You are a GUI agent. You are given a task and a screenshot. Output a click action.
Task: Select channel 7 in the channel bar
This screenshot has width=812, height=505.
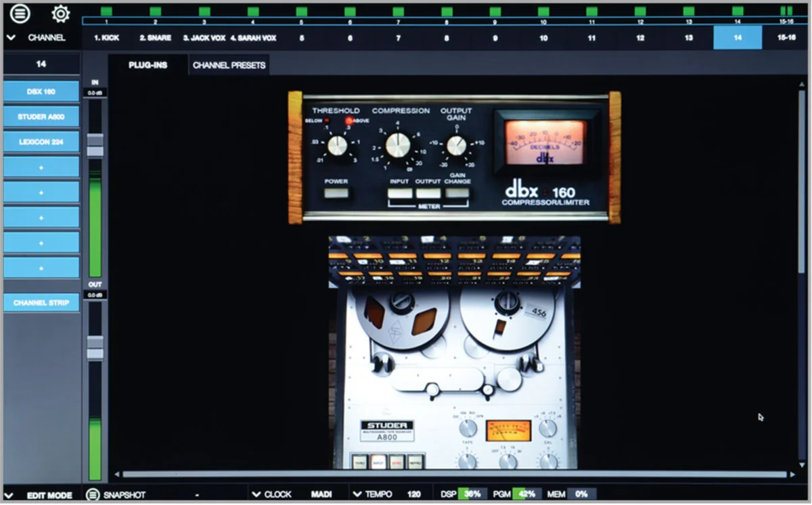point(398,38)
